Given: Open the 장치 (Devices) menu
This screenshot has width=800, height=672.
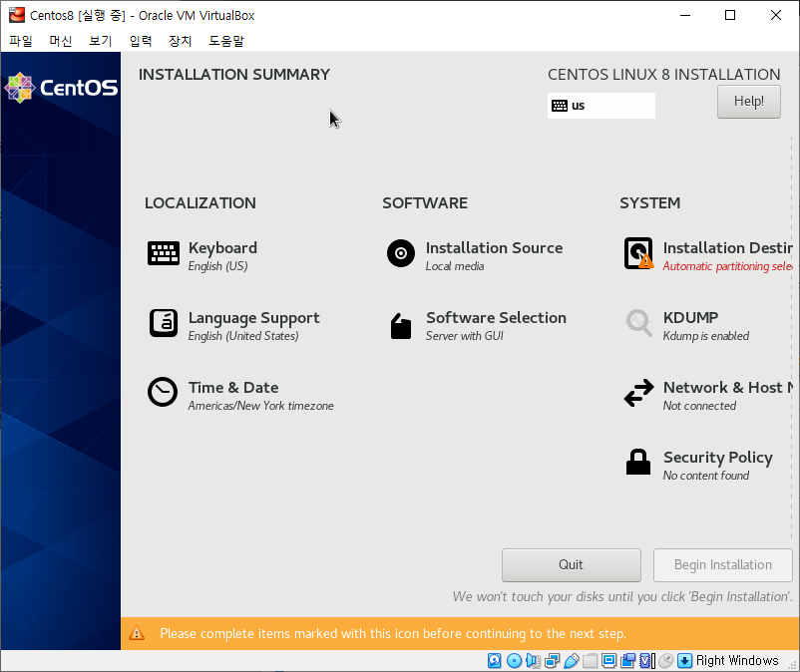Looking at the screenshot, I should (x=181, y=41).
